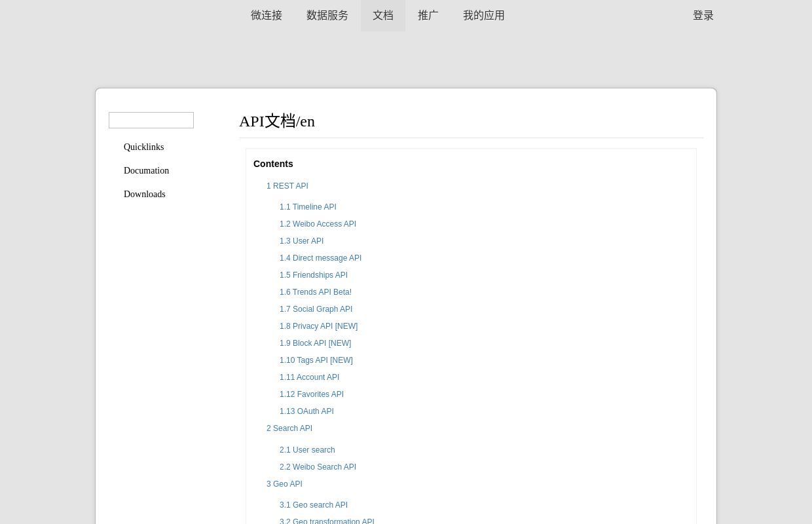Open 1.10 Tags API [NEW] link
Image resolution: width=812 pixels, height=524 pixels.
tap(316, 360)
